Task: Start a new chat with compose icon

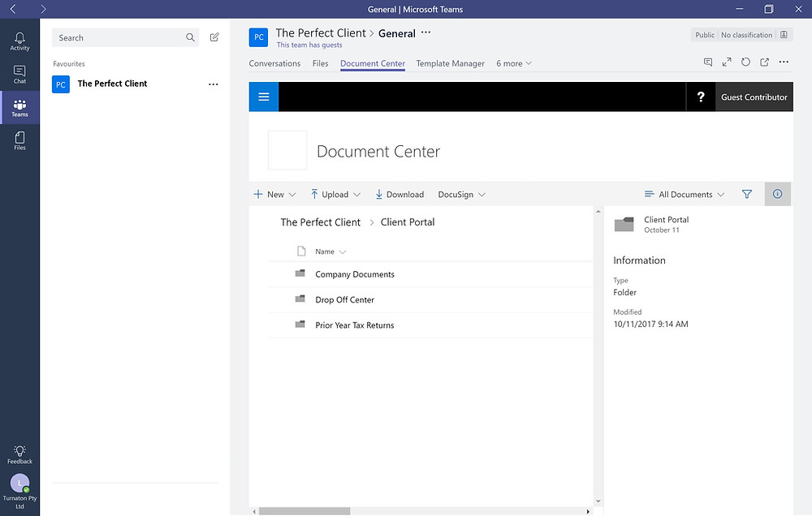Action: coord(214,37)
